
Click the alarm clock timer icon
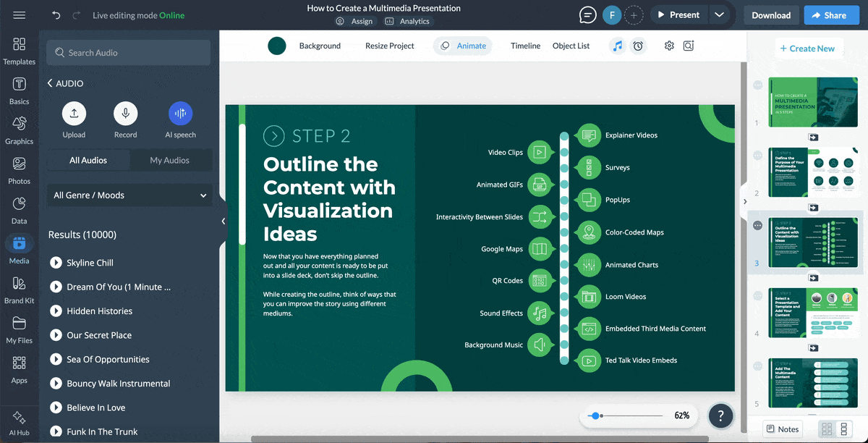pyautogui.click(x=638, y=46)
